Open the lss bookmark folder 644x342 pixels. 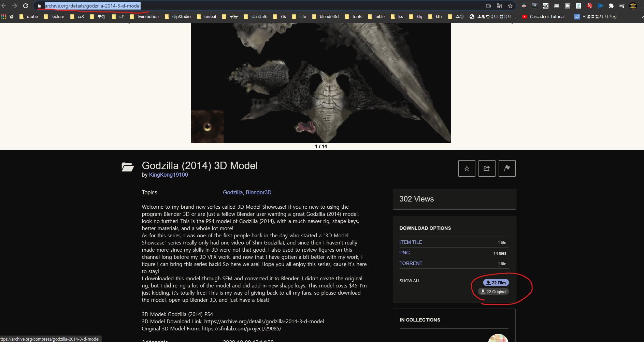click(397, 16)
